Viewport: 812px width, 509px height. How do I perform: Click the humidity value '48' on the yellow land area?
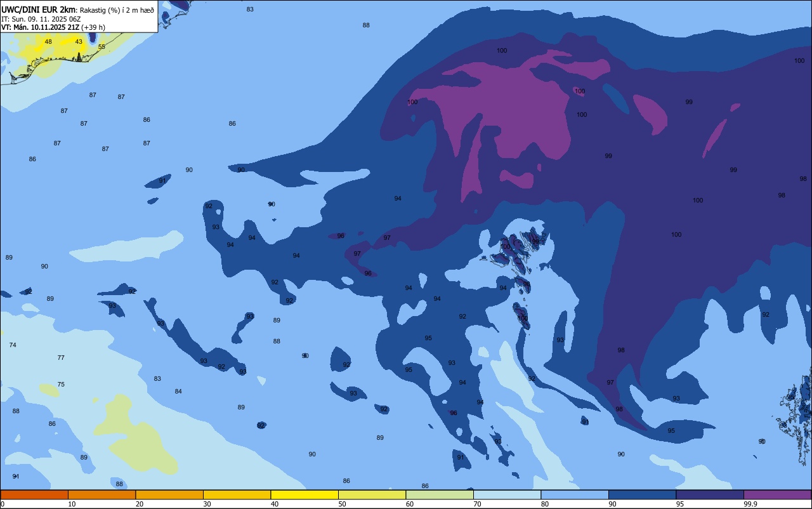coord(48,42)
